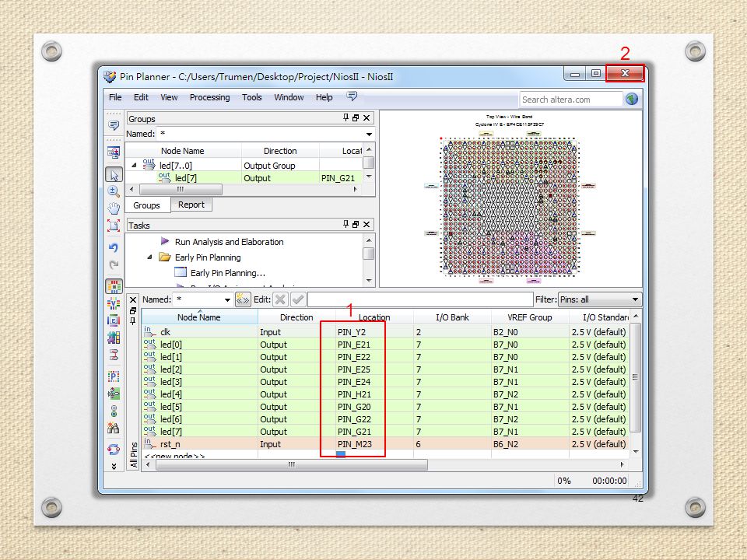747x560 pixels.
Task: Click the speech bubble icon in left toolbar
Action: [x=114, y=125]
